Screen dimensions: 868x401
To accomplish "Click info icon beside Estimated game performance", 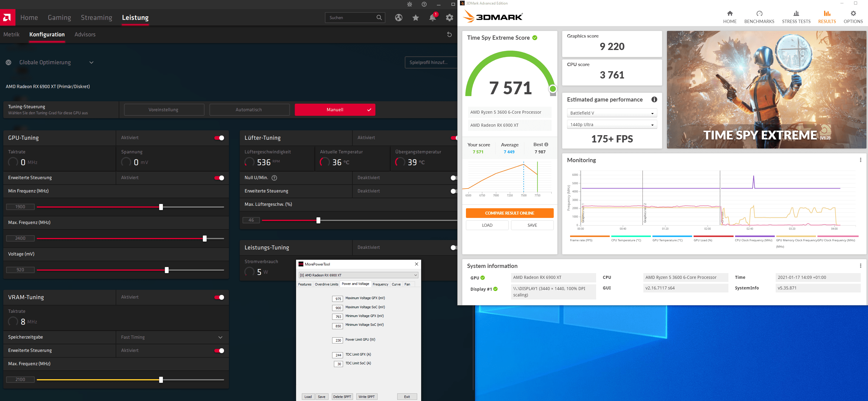I will pyautogui.click(x=654, y=99).
